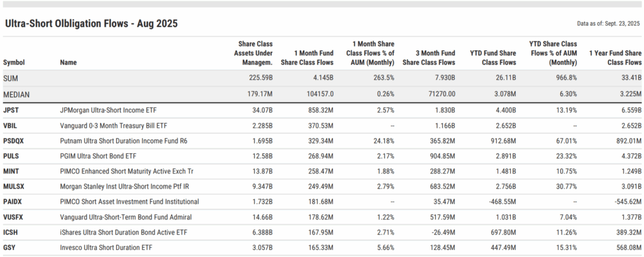The width and height of the screenshot is (644, 257).
Task: Click the Name column header
Action: 68,62
